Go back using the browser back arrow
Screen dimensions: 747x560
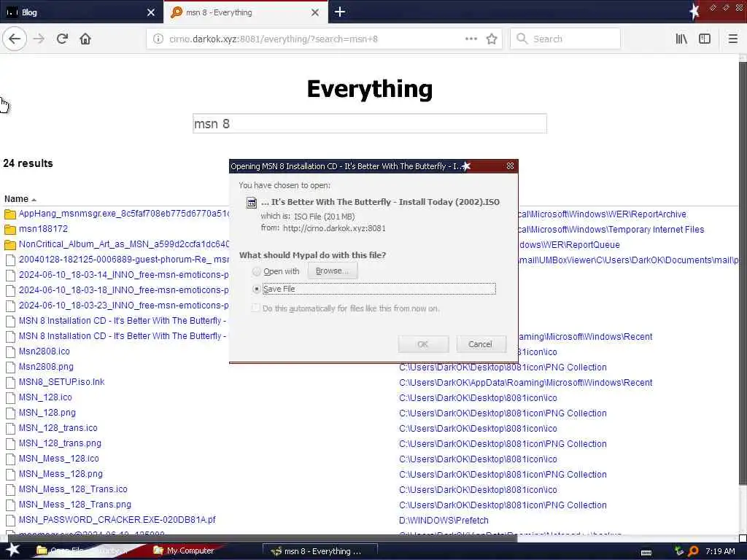coord(15,39)
